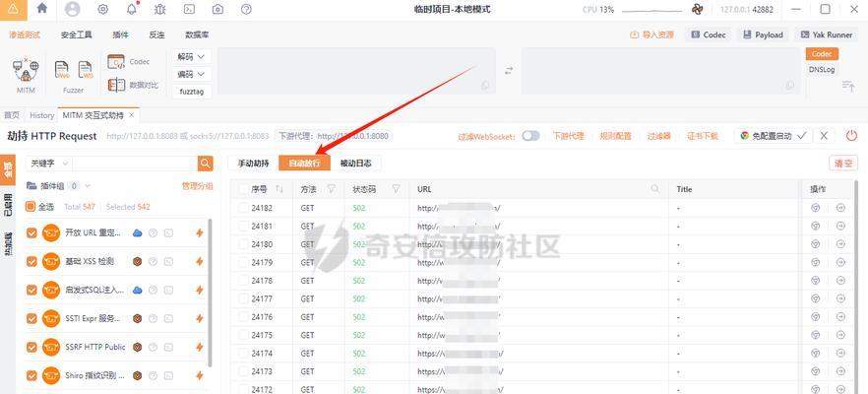The width and height of the screenshot is (868, 394).
Task: Open the settings gear in the title bar
Action: coord(102,10)
